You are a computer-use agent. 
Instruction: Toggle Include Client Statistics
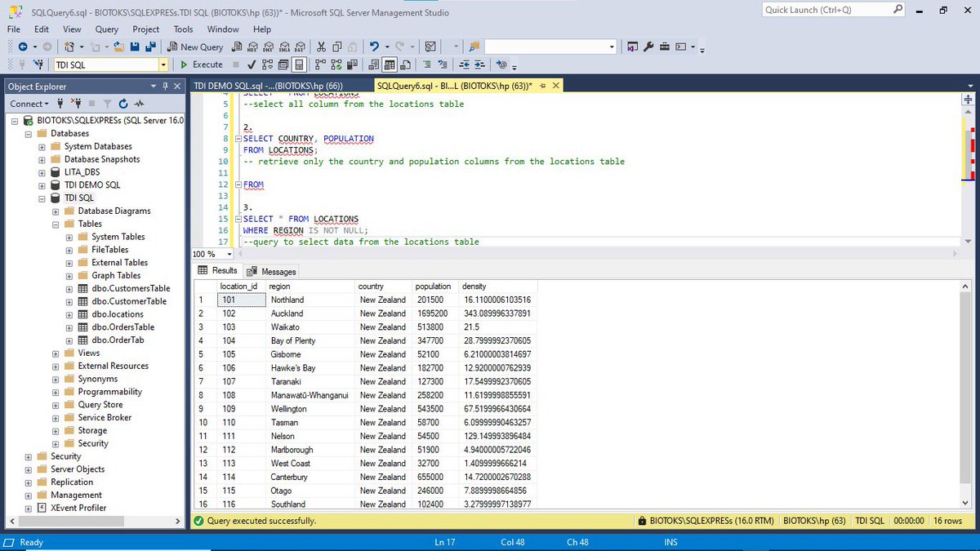(x=351, y=64)
